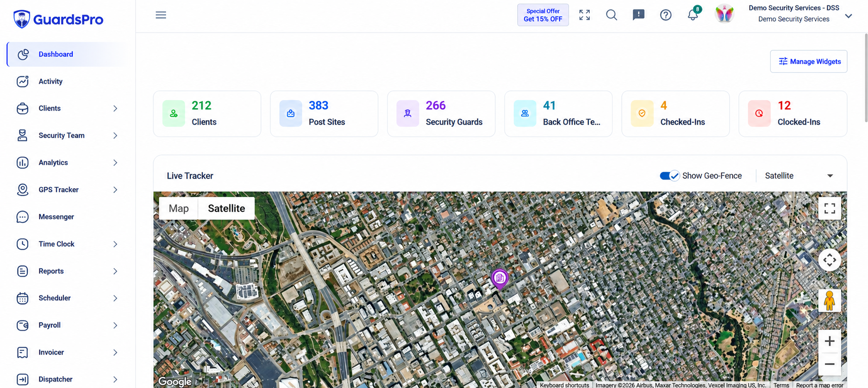Image resolution: width=868 pixels, height=388 pixels.
Task: Open the help question mark icon
Action: (666, 15)
